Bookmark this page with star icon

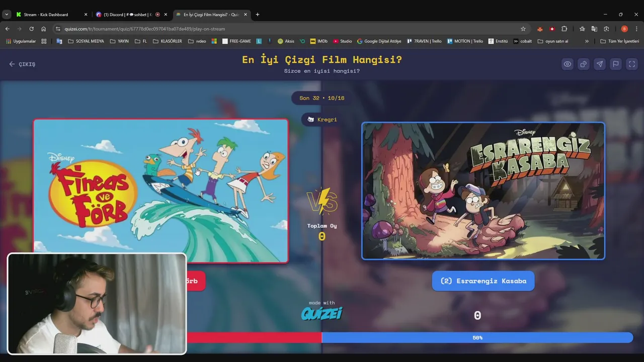pos(523,29)
